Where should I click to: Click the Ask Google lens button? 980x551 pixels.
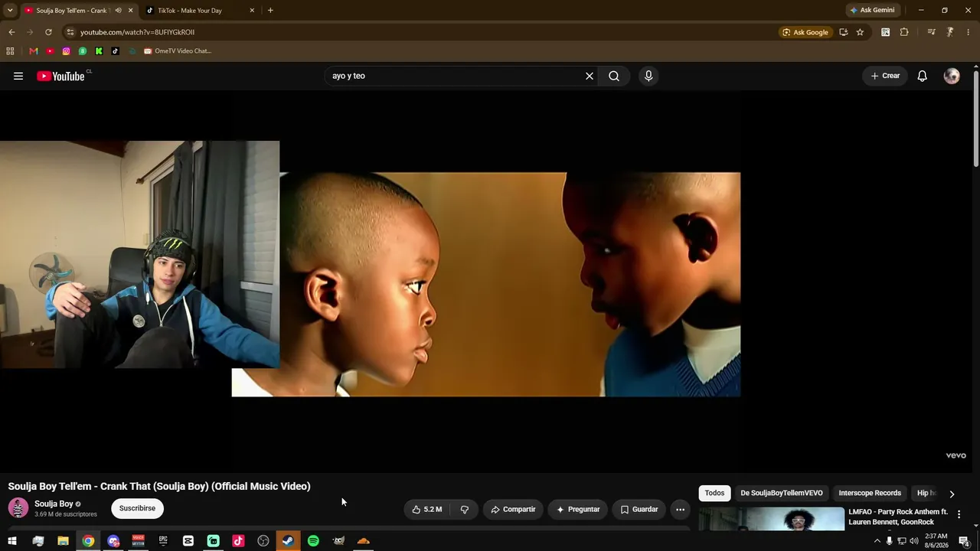(x=805, y=32)
